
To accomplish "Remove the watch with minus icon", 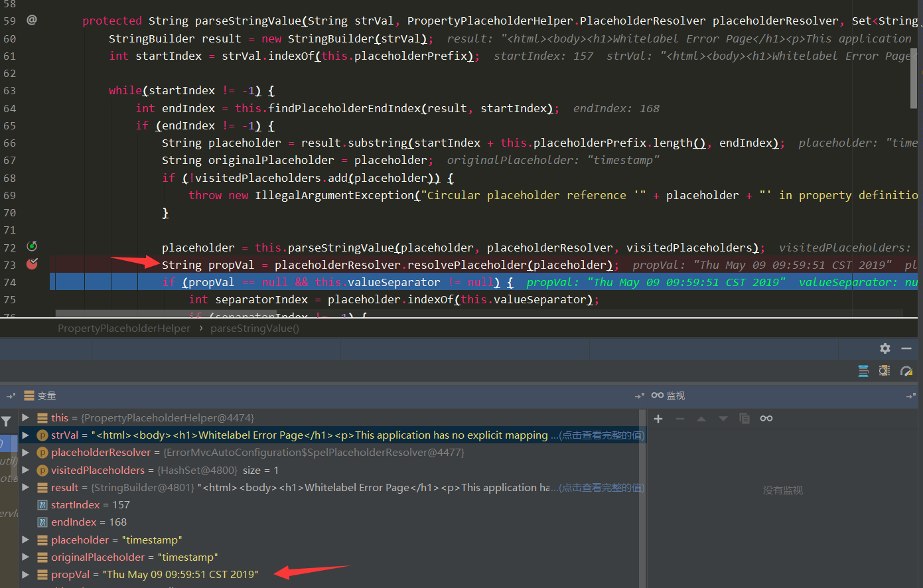I will pos(679,418).
